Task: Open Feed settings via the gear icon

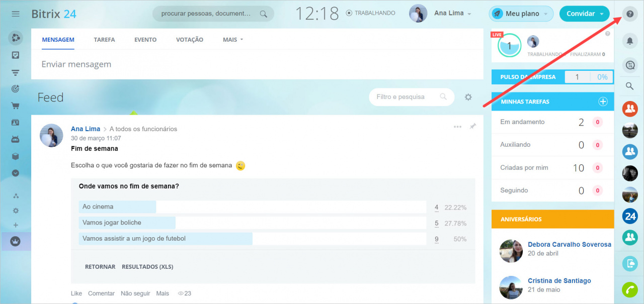Action: [468, 97]
